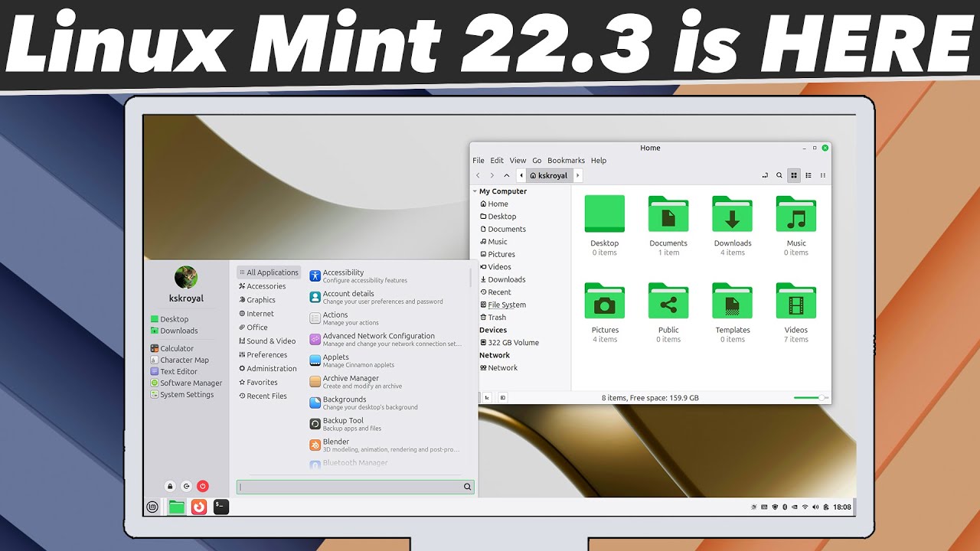
Task: Open the Pictures folder with camera icon
Action: click(x=605, y=301)
